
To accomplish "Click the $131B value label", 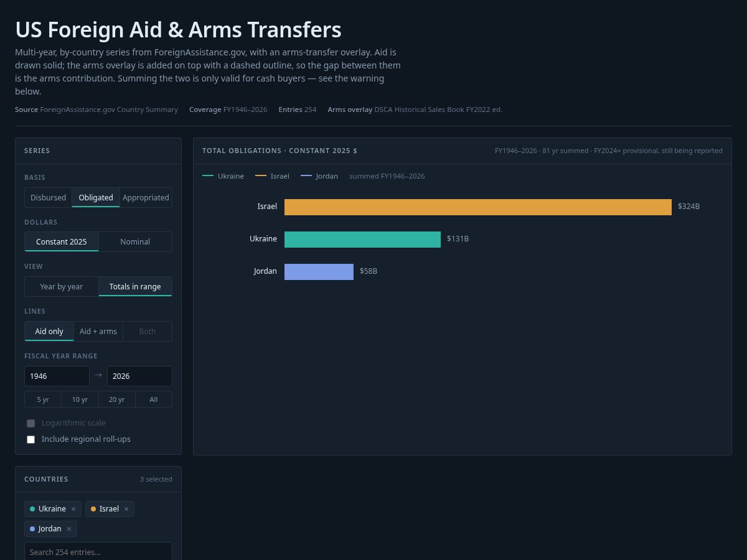I will click(458, 239).
